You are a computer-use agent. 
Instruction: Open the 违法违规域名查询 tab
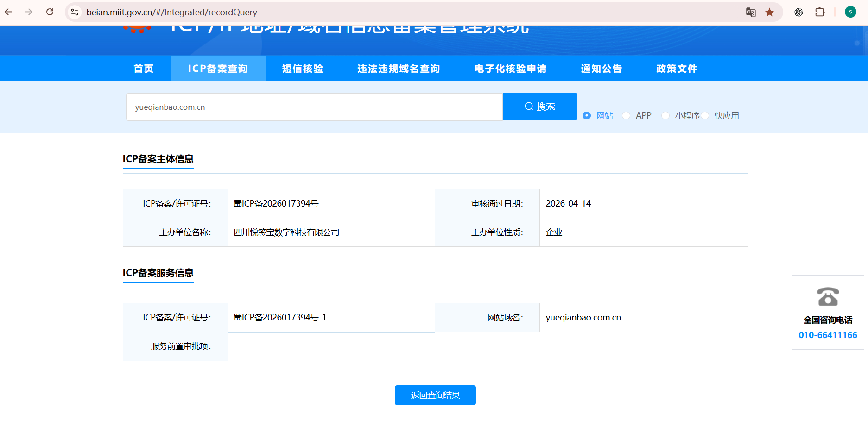(399, 69)
